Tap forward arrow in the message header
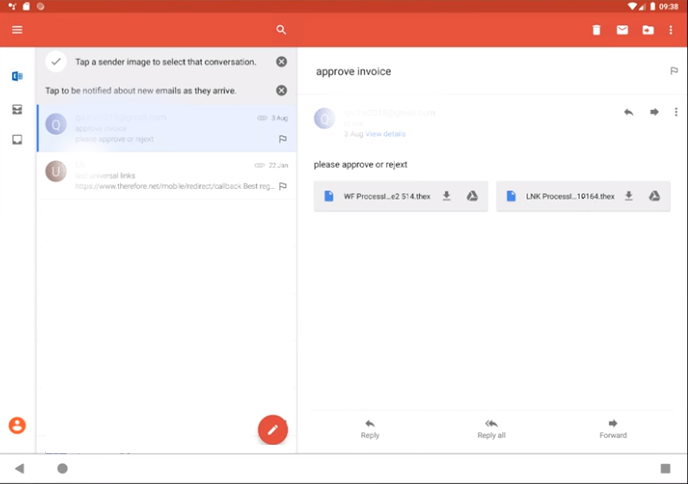 [654, 112]
